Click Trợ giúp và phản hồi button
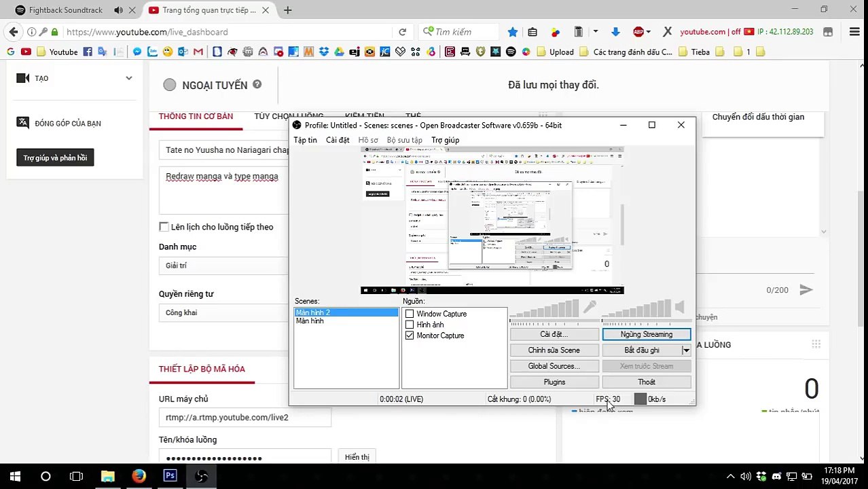Image resolution: width=868 pixels, height=489 pixels. pyautogui.click(x=55, y=158)
